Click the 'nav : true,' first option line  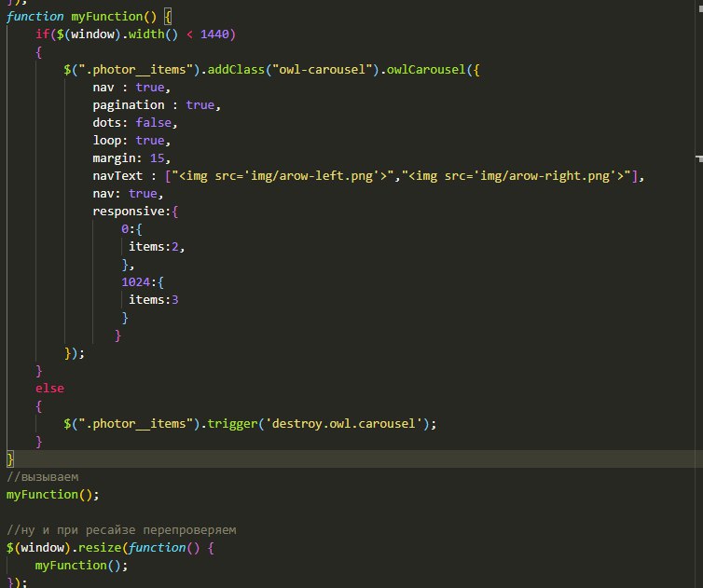(131, 87)
